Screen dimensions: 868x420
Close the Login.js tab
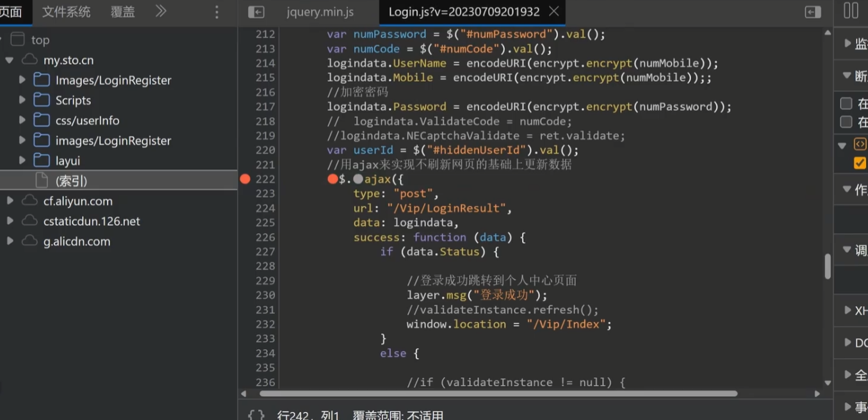click(554, 11)
